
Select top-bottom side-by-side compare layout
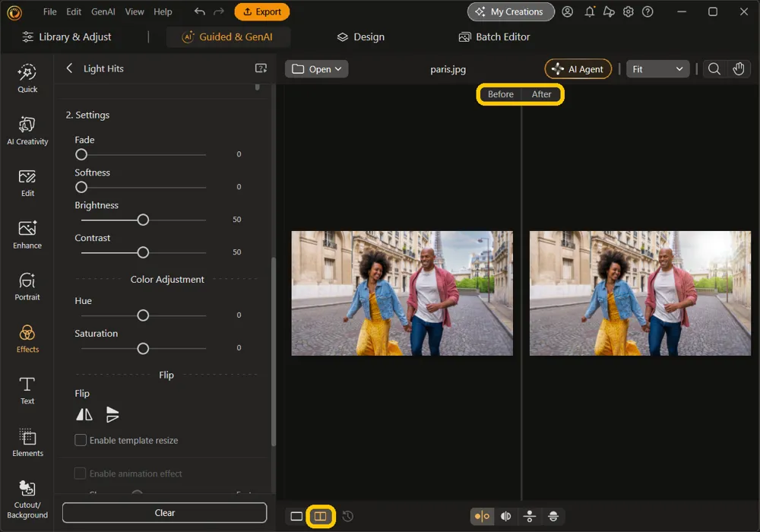[529, 516]
